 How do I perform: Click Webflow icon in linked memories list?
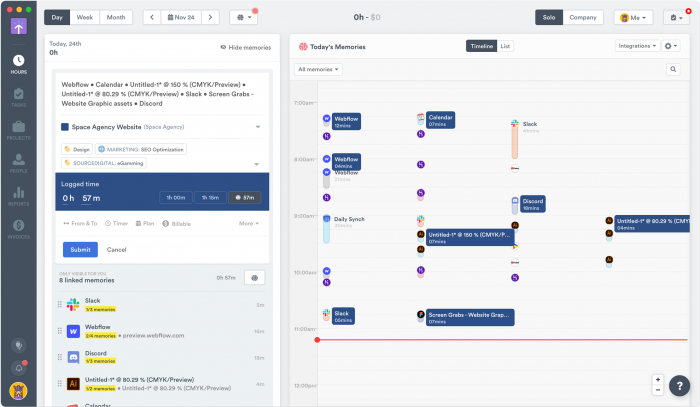pyautogui.click(x=73, y=331)
